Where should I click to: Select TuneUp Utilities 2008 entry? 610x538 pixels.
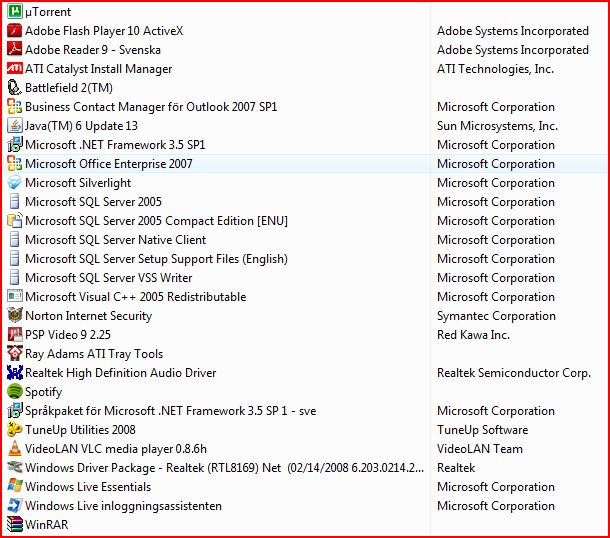pyautogui.click(x=305, y=429)
